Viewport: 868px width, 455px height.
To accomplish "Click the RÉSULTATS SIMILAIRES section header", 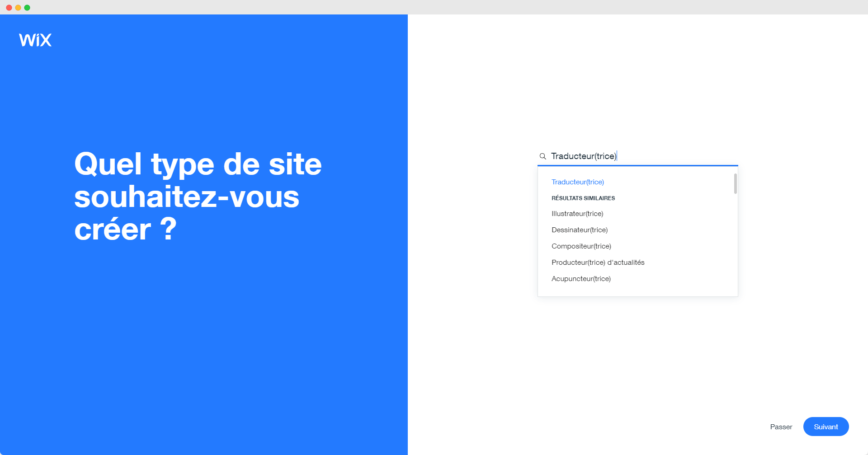I will click(583, 198).
